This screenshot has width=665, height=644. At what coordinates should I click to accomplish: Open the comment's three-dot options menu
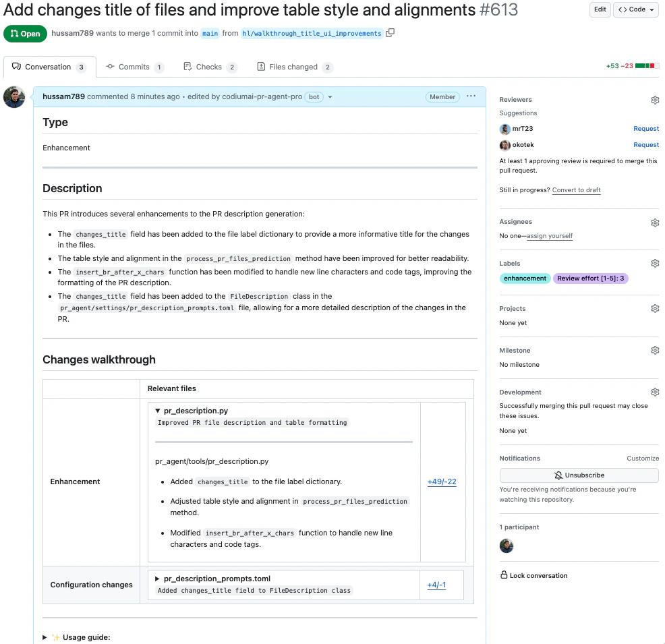click(471, 96)
